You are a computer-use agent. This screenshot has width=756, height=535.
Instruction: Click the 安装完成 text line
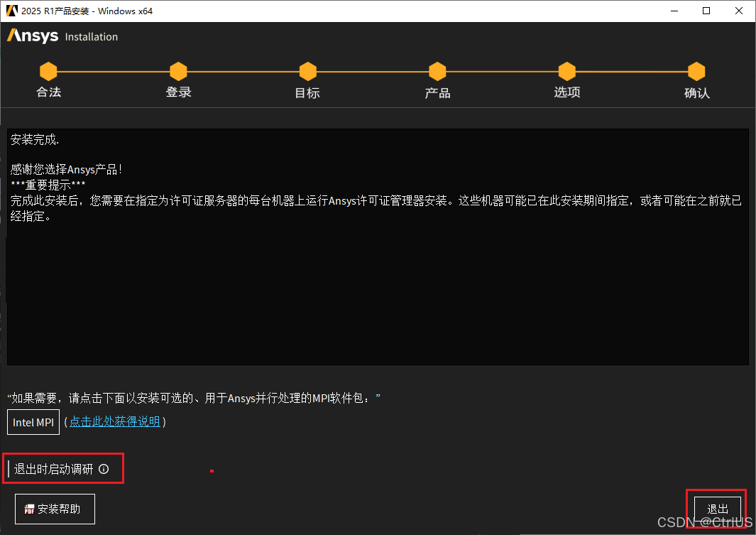click(35, 140)
